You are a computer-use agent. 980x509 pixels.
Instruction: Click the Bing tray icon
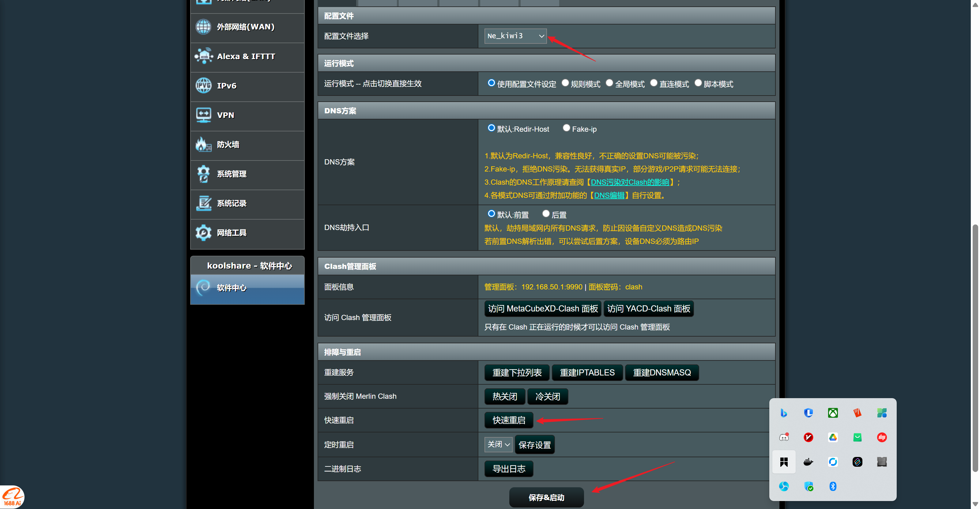(784, 413)
